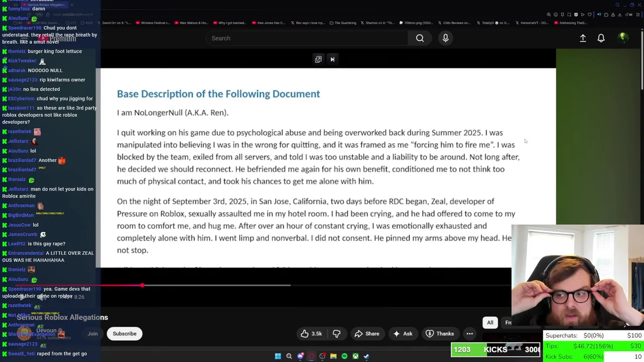Open the browser ad-blocker shield icon

coord(576,15)
